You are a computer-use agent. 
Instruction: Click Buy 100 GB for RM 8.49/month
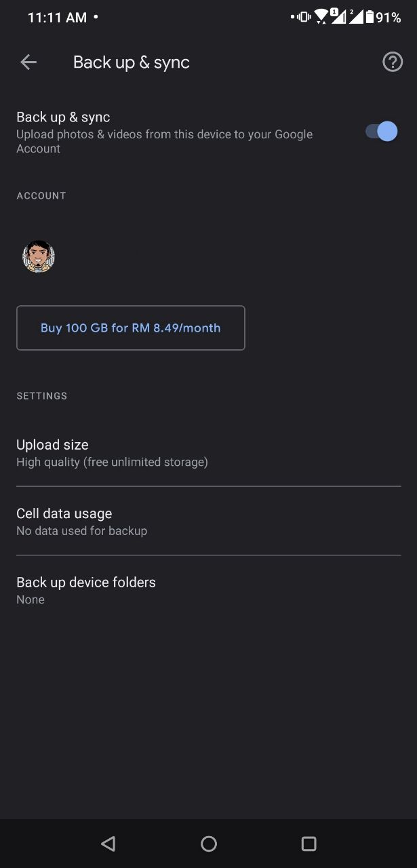(x=131, y=328)
